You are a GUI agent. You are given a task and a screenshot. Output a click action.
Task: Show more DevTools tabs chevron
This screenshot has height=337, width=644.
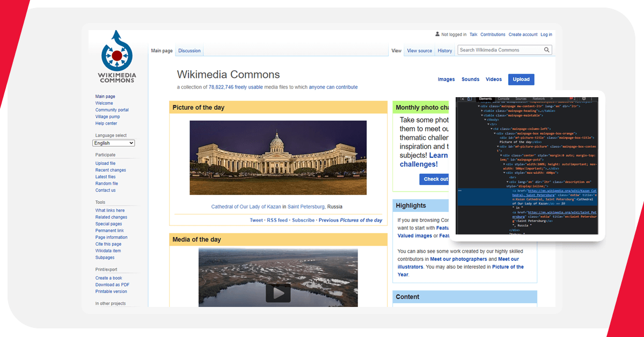pos(552,99)
